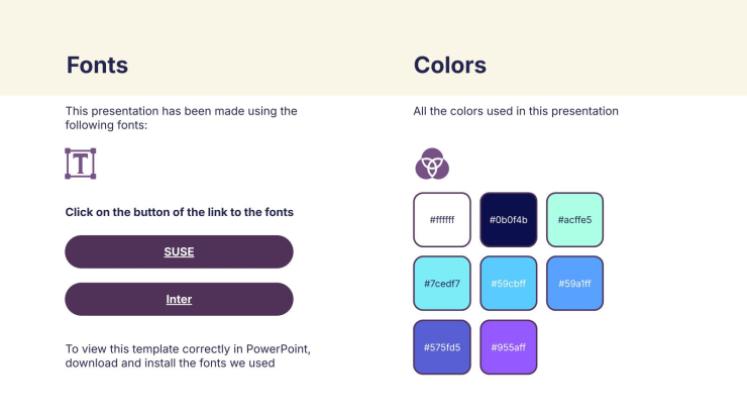Select the purple #955aff swatch
This screenshot has height=420, width=747.
click(508, 347)
